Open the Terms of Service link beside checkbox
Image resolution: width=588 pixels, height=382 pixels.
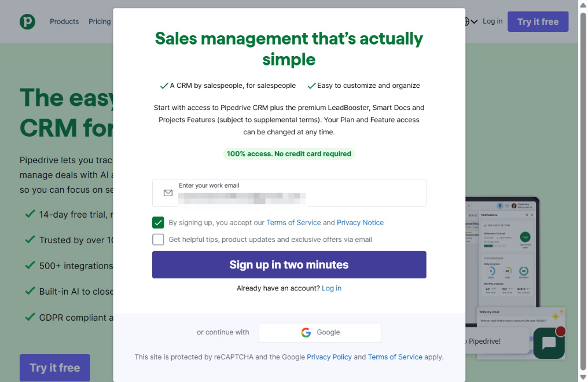click(x=293, y=223)
